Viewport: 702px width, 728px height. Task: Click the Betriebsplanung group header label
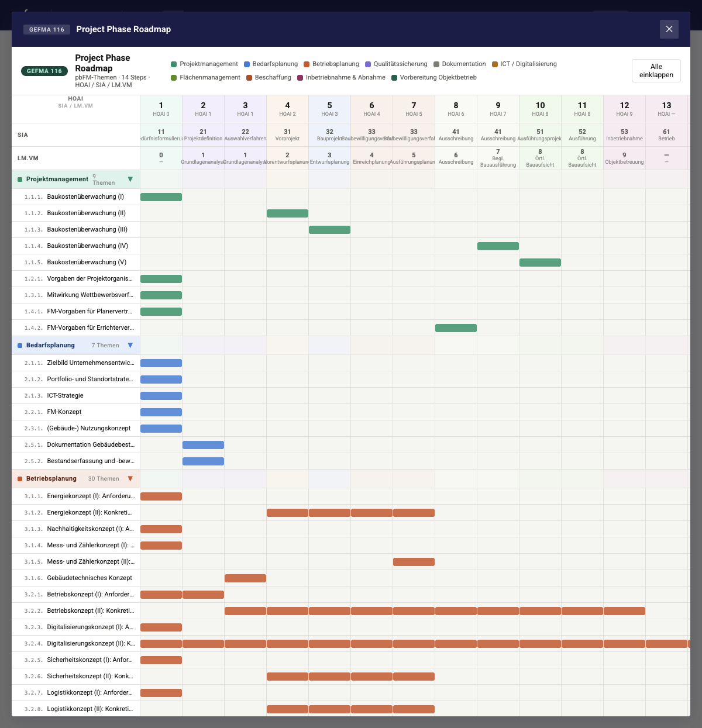pyautogui.click(x=51, y=479)
